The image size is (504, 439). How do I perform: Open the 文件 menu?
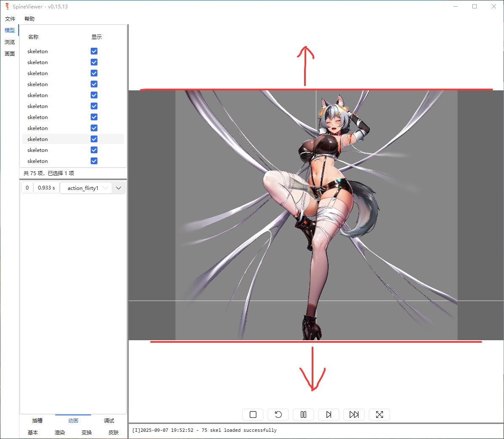[x=10, y=19]
